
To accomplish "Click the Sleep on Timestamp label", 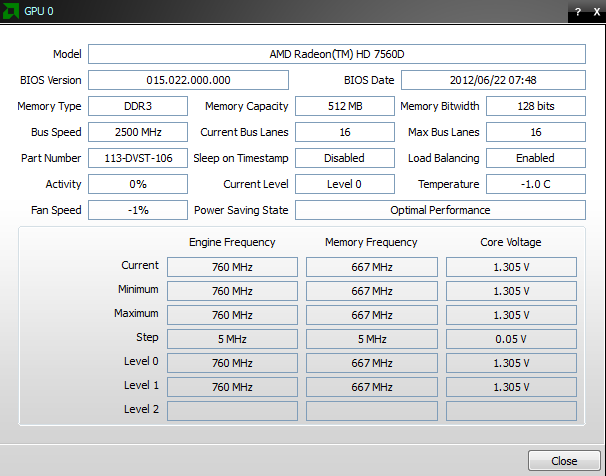I will coord(241,158).
